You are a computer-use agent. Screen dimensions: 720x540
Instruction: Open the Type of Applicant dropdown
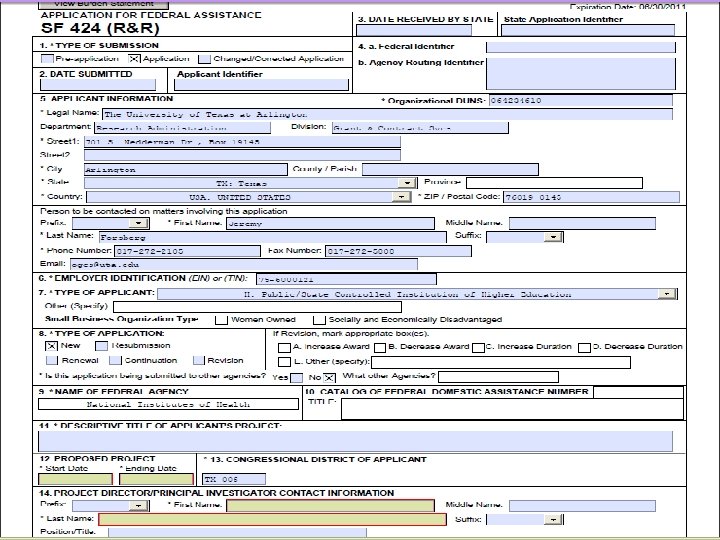(667, 294)
